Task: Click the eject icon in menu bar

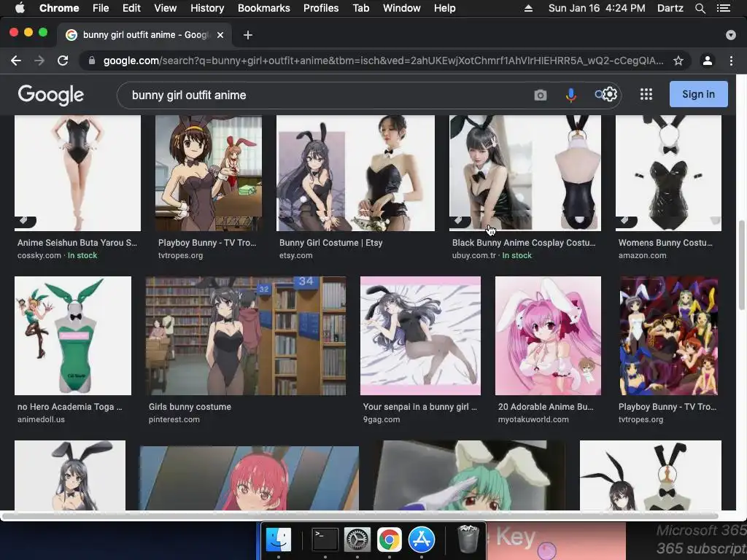Action: point(528,8)
